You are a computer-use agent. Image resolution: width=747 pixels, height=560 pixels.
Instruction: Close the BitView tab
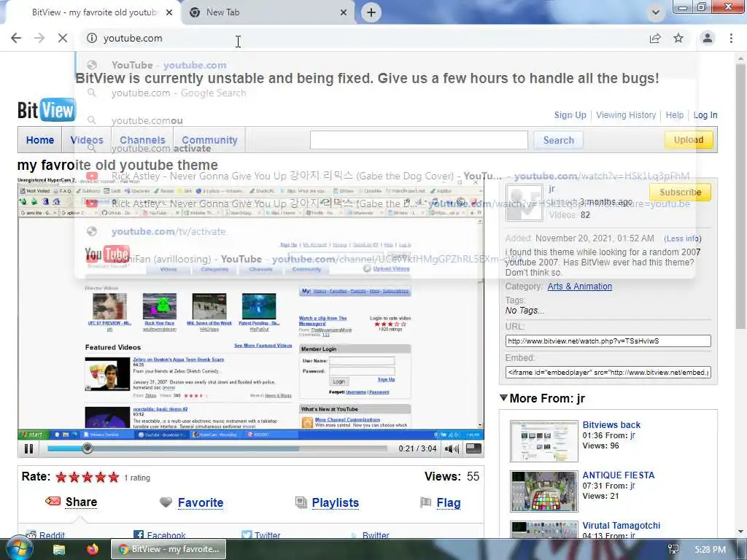pos(169,12)
